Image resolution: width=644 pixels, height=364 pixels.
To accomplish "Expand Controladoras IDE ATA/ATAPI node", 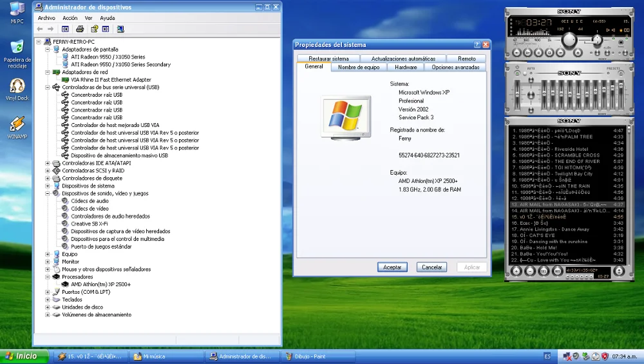I will coord(48,163).
